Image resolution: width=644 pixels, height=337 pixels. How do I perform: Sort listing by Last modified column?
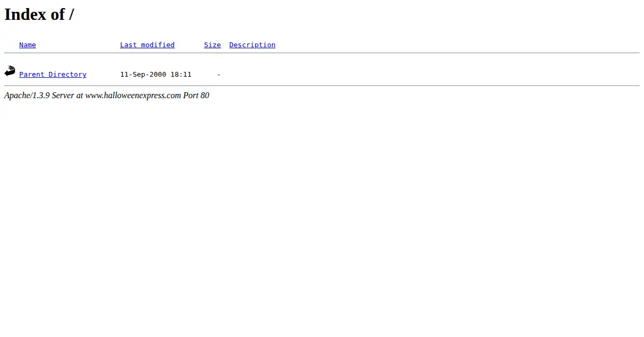tap(147, 45)
